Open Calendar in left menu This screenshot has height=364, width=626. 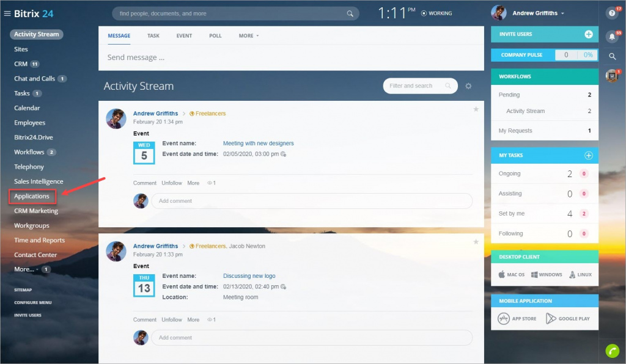tap(27, 108)
